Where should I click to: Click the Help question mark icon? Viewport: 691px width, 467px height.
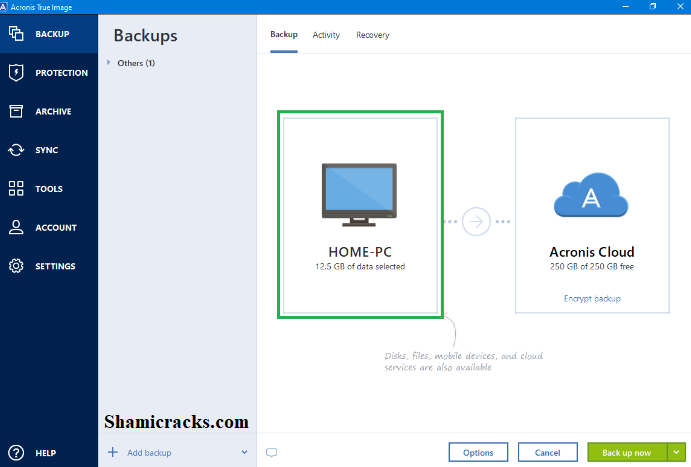coord(16,453)
